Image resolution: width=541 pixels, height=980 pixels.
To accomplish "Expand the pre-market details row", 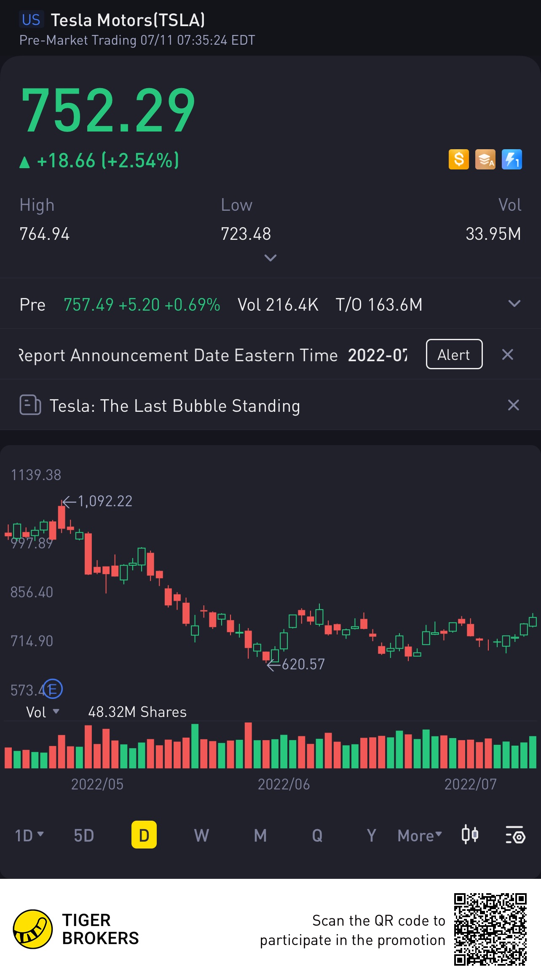I will click(x=514, y=304).
